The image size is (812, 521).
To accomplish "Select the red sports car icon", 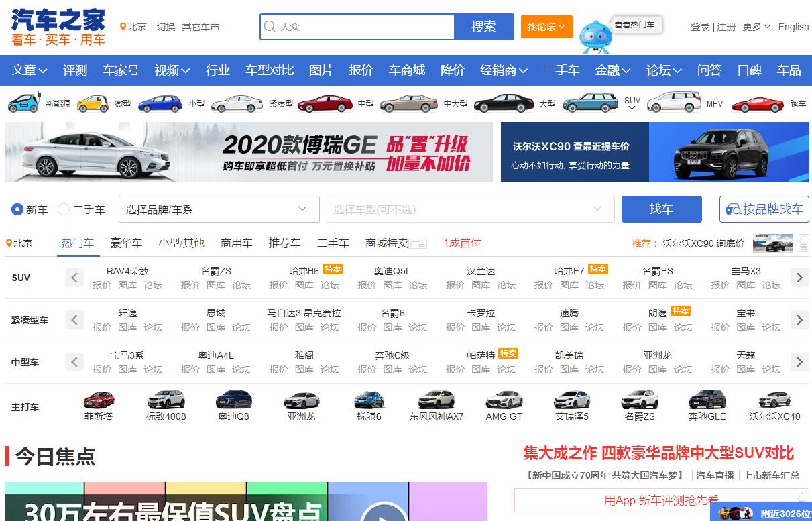I will coord(758,104).
